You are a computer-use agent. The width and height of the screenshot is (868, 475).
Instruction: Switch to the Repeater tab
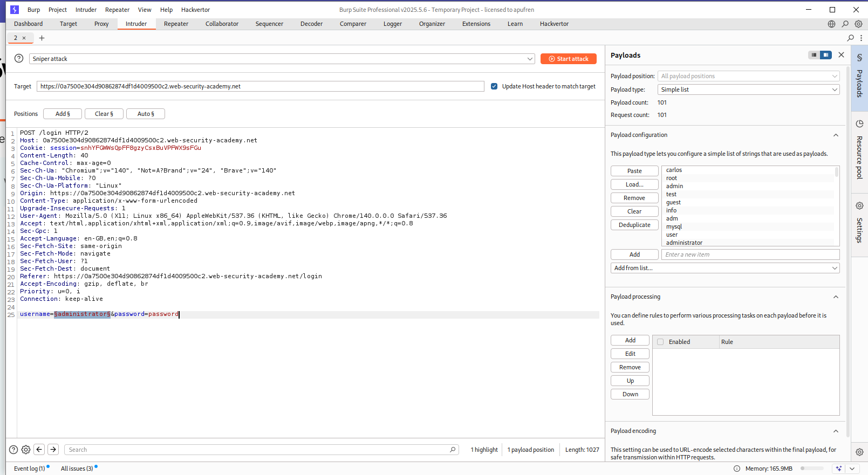coord(176,24)
